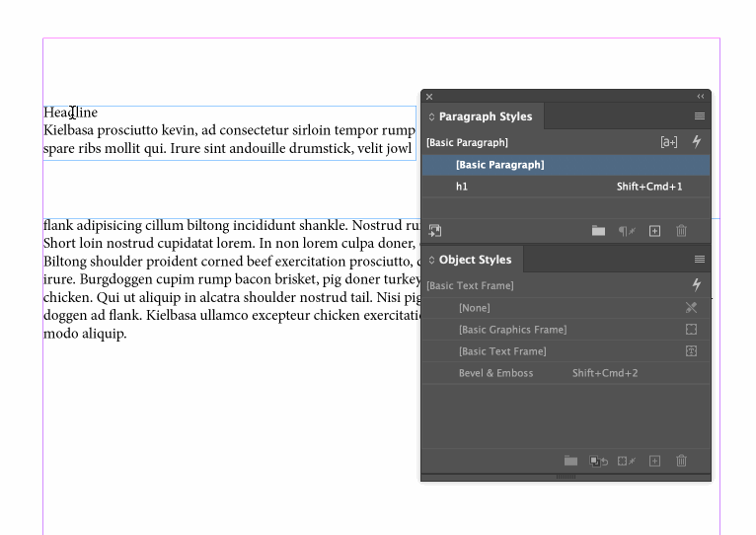Viewport: 756px width, 535px height.
Task: Delete selected object style trash icon
Action: click(681, 461)
